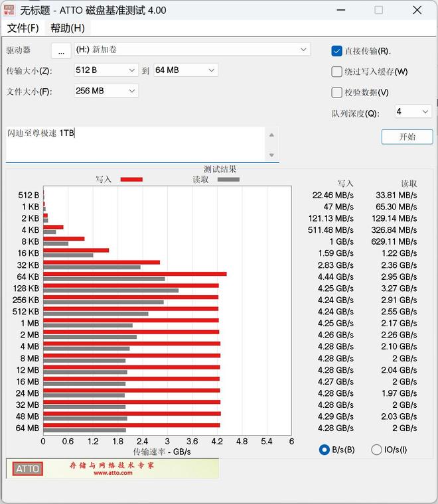
Task: Click the ATTO logo in the bottom banner
Action: point(28,469)
